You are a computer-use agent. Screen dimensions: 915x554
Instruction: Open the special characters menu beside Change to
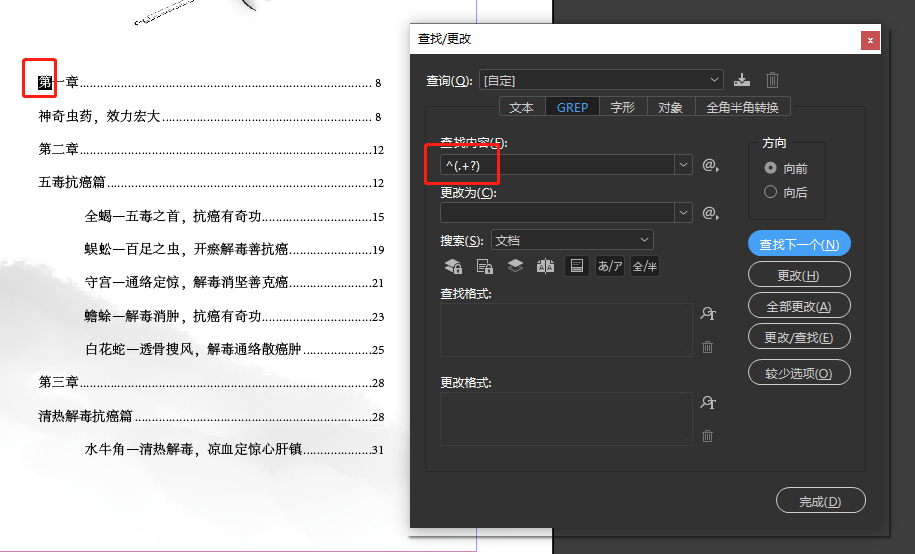point(710,213)
